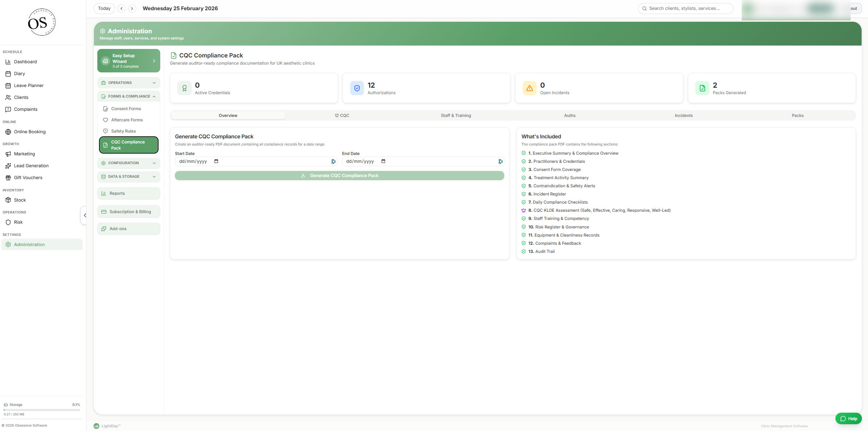Screen dimensions: 868x431
Task: Click '13. Audit Trail' list entry
Action: pos(541,252)
